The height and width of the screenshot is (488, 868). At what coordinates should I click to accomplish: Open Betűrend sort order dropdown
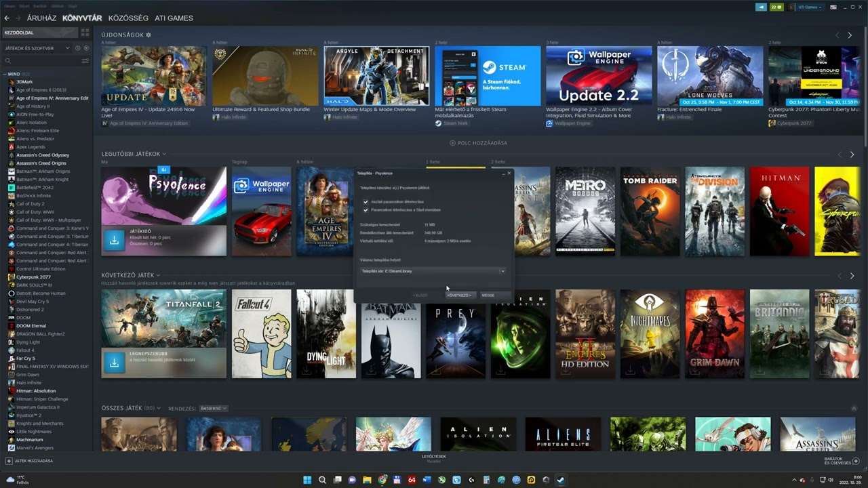(x=214, y=409)
